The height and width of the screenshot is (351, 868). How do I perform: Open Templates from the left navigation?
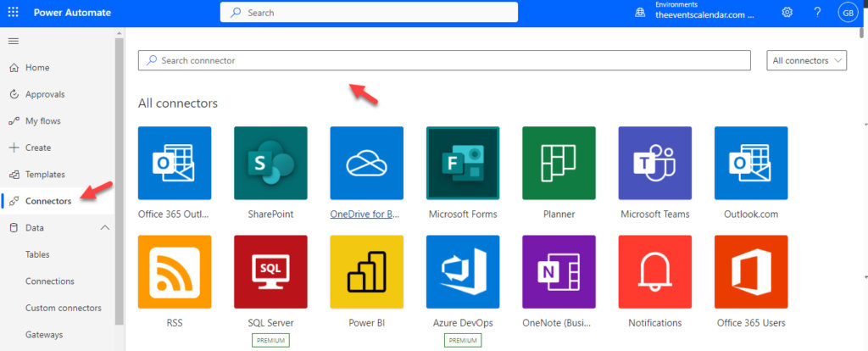tap(45, 175)
